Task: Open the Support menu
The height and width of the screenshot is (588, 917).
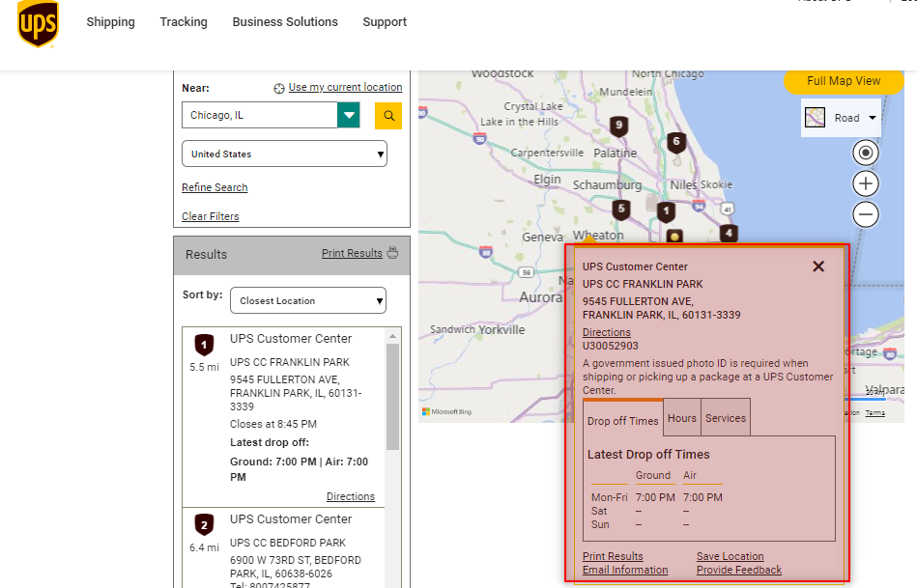Action: pos(385,22)
